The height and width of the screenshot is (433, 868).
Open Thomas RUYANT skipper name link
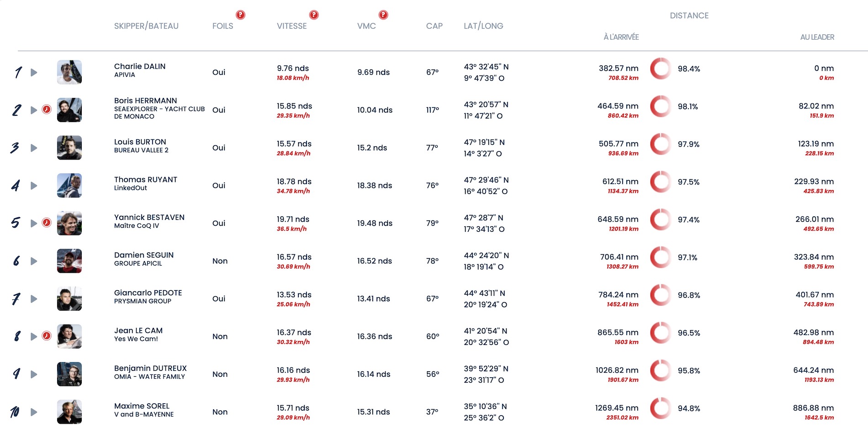(145, 180)
